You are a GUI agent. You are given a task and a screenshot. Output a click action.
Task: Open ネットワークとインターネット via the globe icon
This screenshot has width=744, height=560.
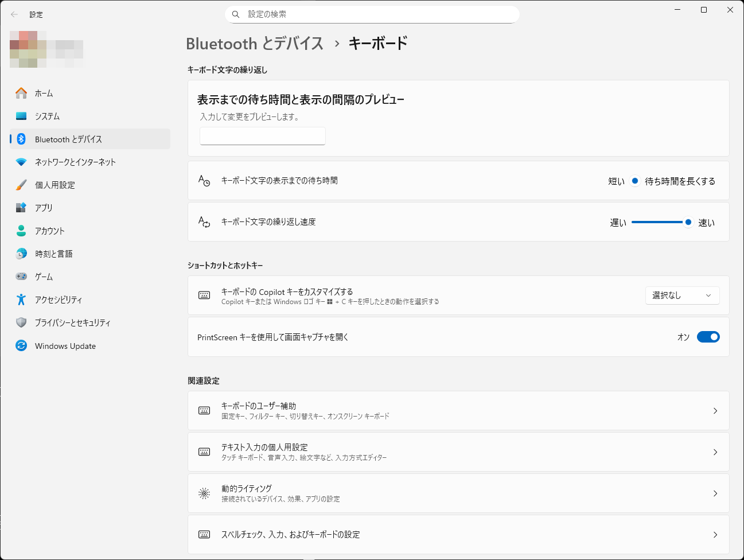tap(21, 162)
